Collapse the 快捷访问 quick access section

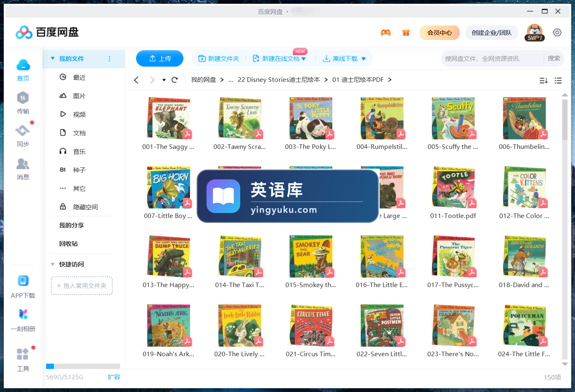click(x=53, y=264)
